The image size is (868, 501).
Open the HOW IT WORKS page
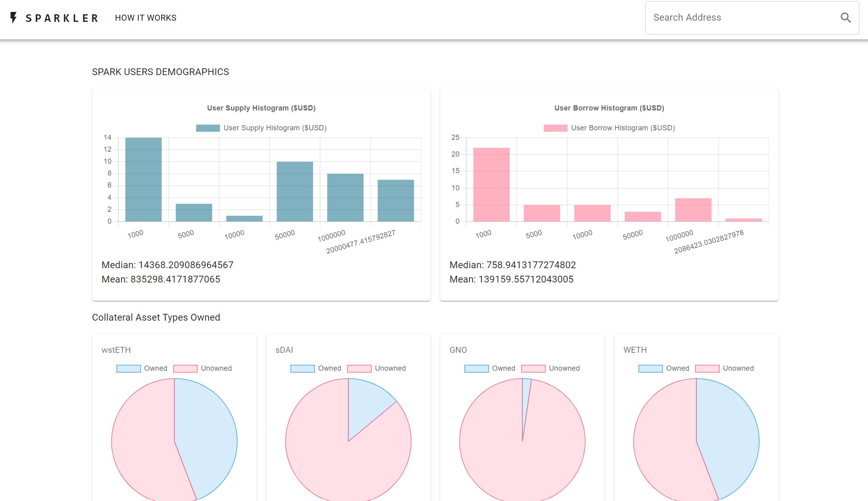pyautogui.click(x=145, y=18)
